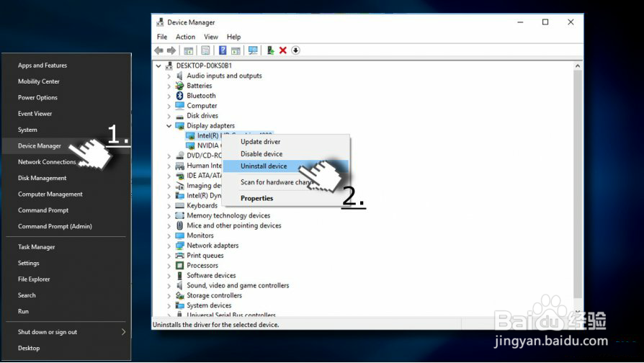Click the Scan for hardware changes monitor icon

tap(253, 50)
